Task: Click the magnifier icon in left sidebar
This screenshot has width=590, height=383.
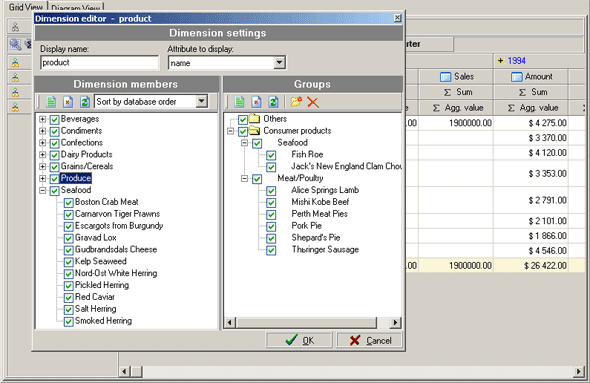Action: point(15,44)
